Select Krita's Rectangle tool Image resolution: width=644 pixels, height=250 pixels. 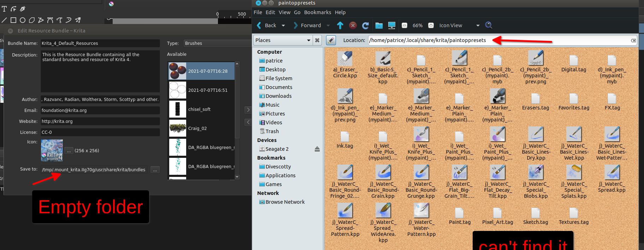pos(13,20)
